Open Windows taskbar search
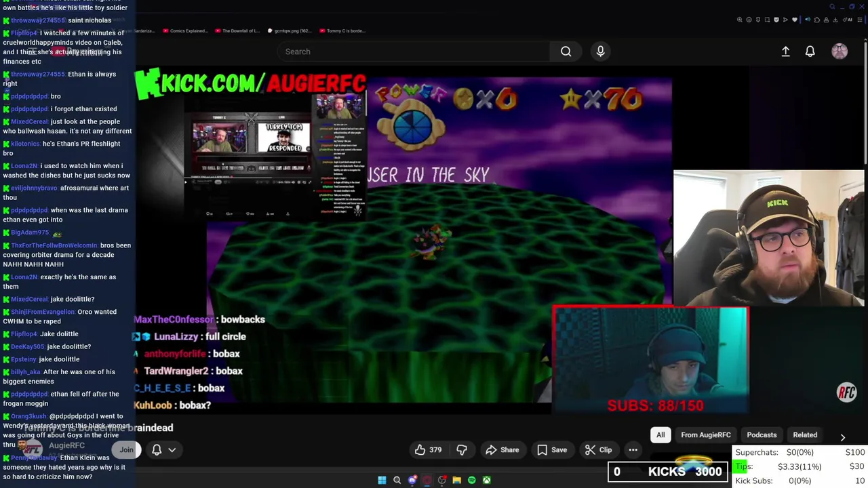 click(x=397, y=480)
